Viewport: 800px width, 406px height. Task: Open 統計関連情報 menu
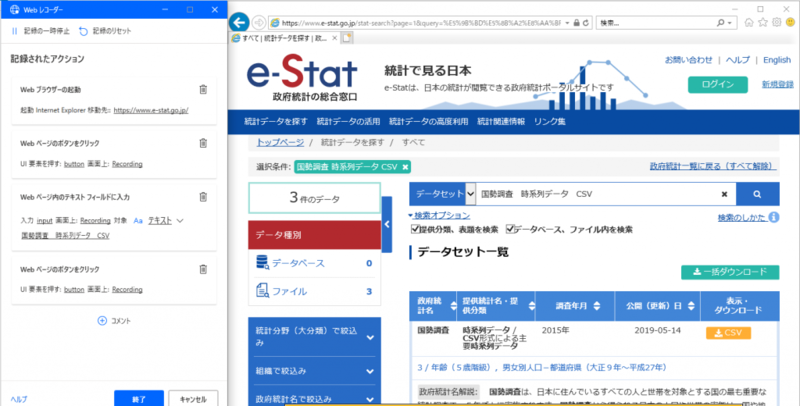501,122
